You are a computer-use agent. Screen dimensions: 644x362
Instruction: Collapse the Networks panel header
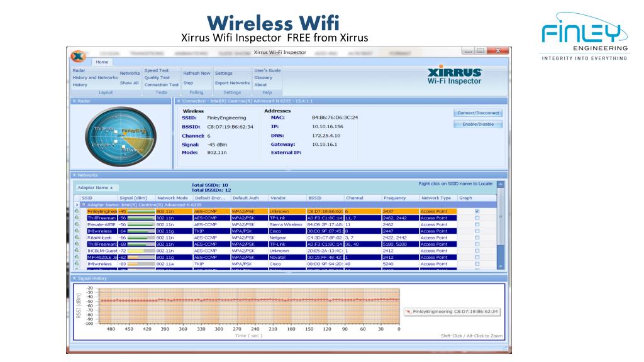(x=74, y=175)
